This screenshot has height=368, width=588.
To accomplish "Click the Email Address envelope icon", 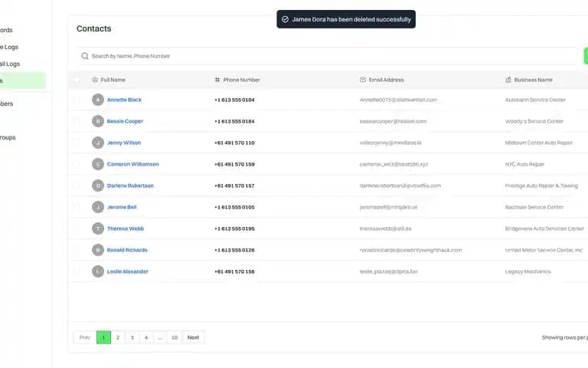I will point(363,80).
